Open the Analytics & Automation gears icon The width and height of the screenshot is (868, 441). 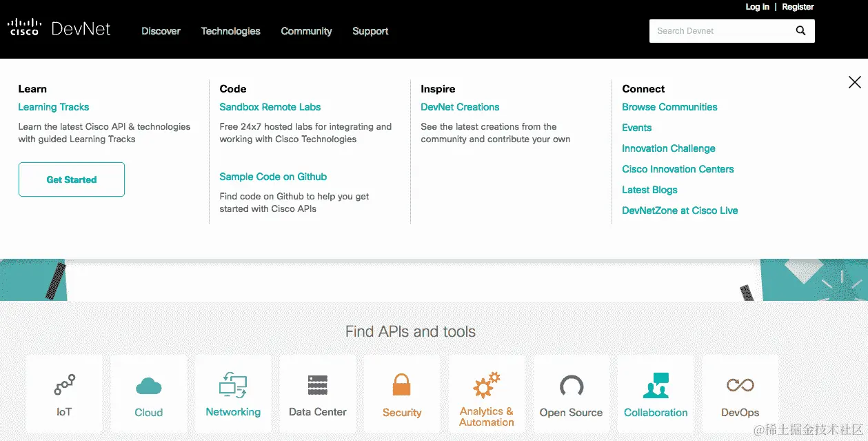[487, 385]
